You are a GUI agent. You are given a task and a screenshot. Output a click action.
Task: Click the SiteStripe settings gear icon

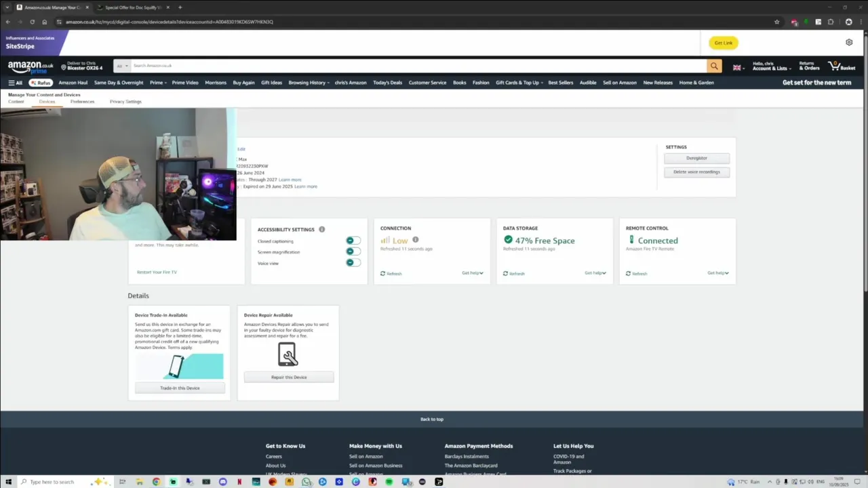849,42
